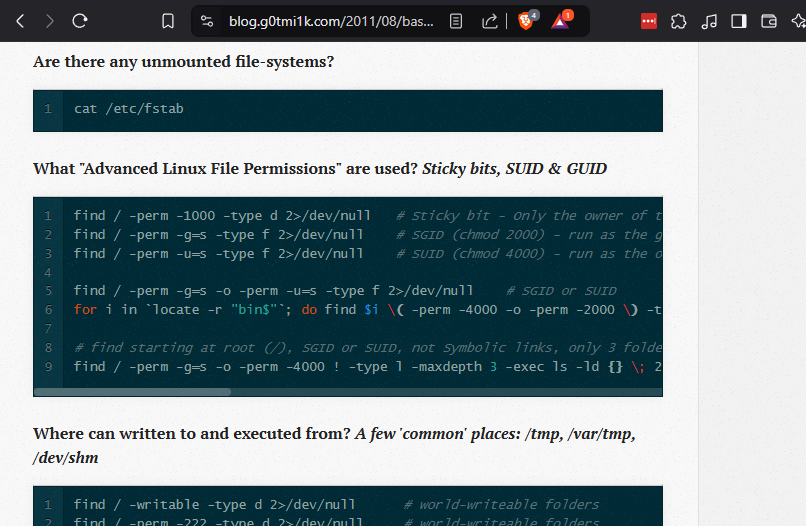Image resolution: width=806 pixels, height=526 pixels.
Task: Click the browser back arrow
Action: pyautogui.click(x=21, y=21)
